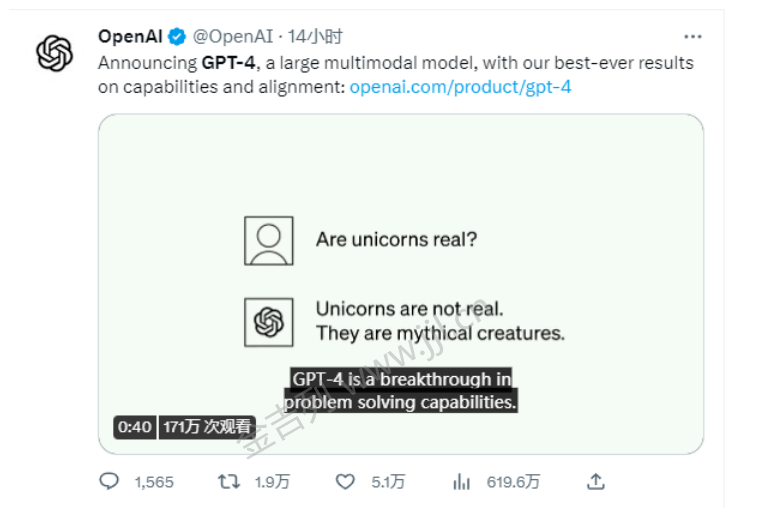Like the tweet with the heart icon
The image size is (763, 508).
tap(345, 482)
